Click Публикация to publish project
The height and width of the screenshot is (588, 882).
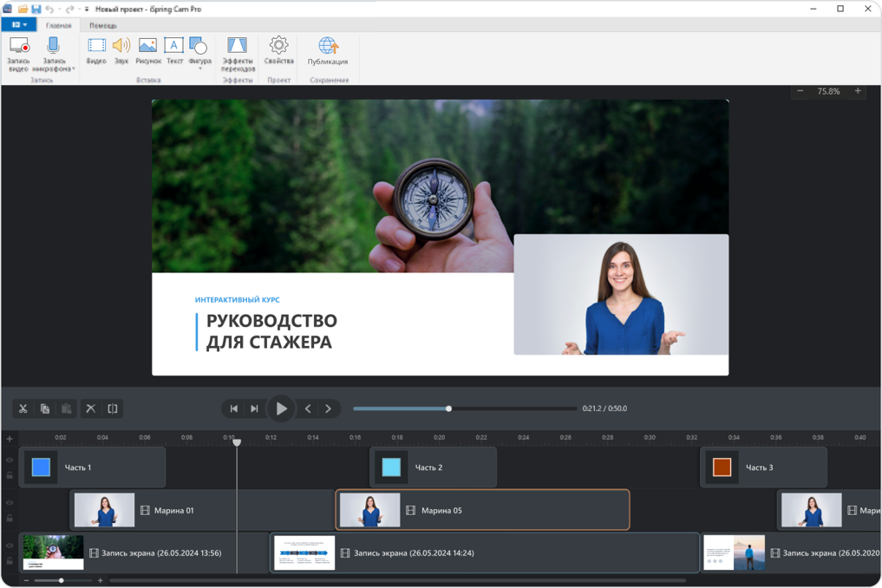pyautogui.click(x=327, y=50)
